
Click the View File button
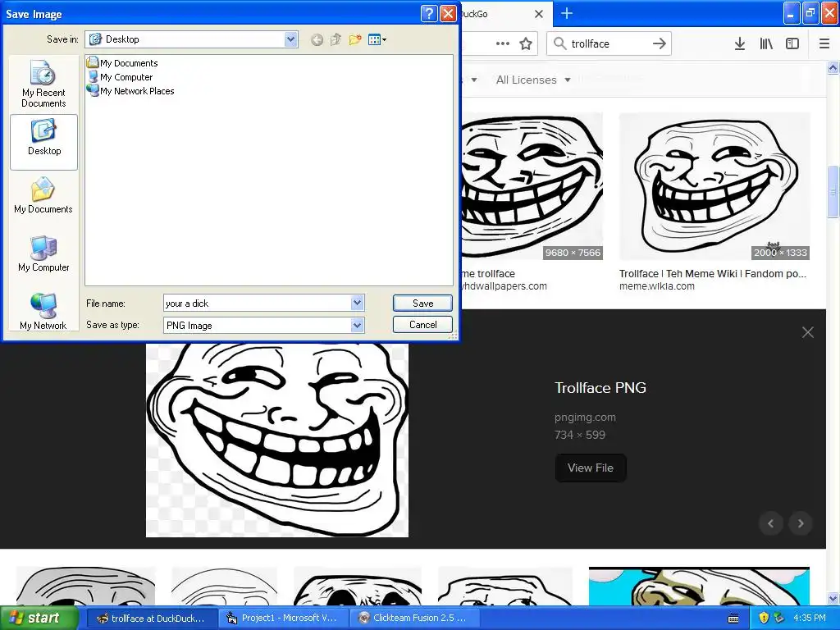click(591, 468)
